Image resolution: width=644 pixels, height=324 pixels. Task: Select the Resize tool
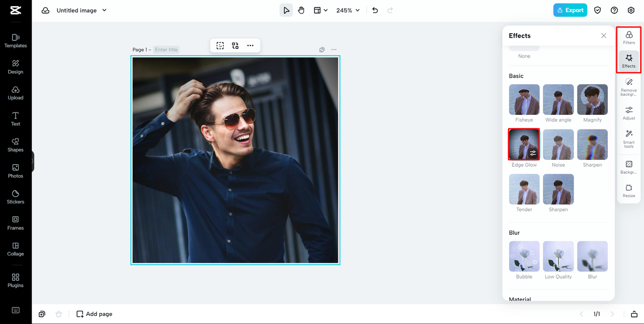(628, 190)
